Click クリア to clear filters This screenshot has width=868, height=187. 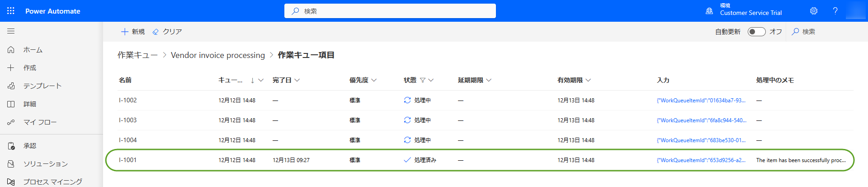click(x=167, y=32)
